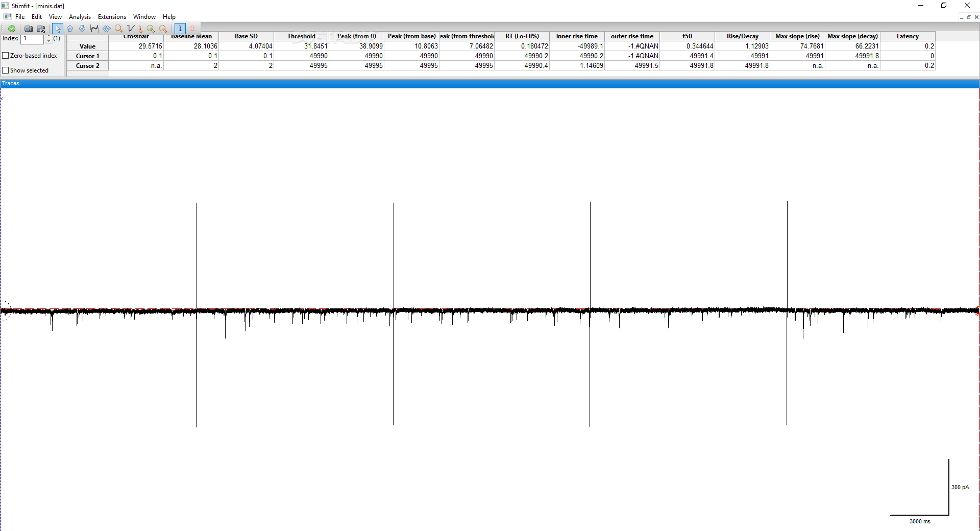Click the V-shaped event cursor icon

[x=131, y=29]
